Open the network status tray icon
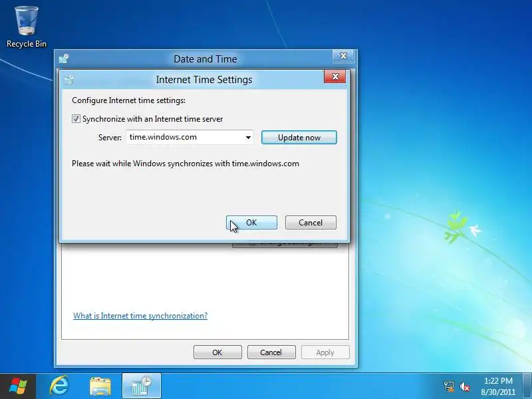The width and height of the screenshot is (532, 399). point(449,386)
